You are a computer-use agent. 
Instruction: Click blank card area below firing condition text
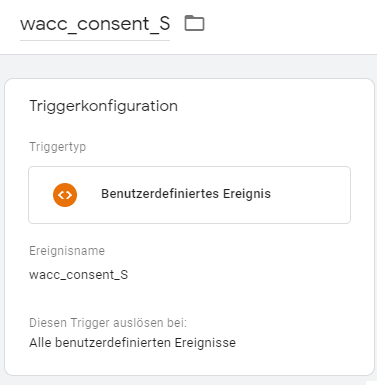coord(188,362)
